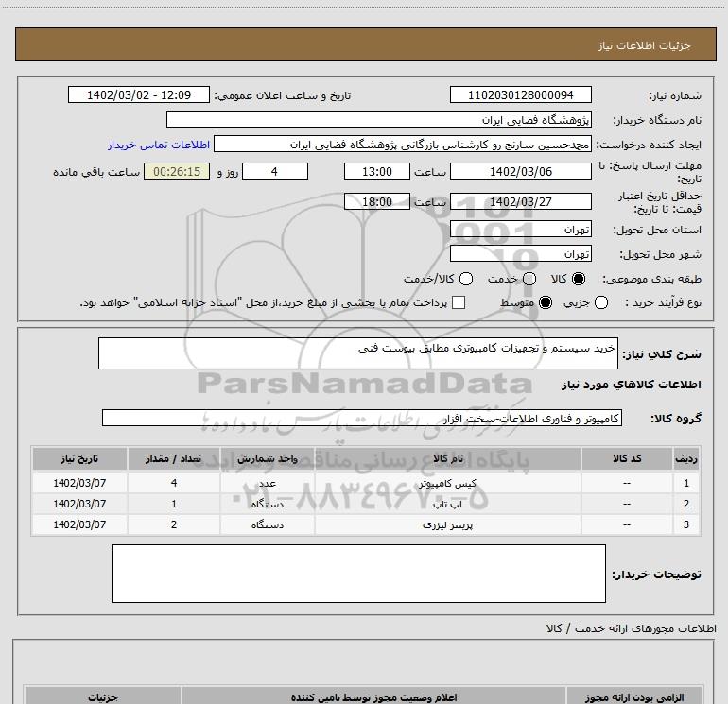The image size is (728, 704).
Task: Click the جزئیات اطلاعات نیاز header title
Action: click(645, 45)
